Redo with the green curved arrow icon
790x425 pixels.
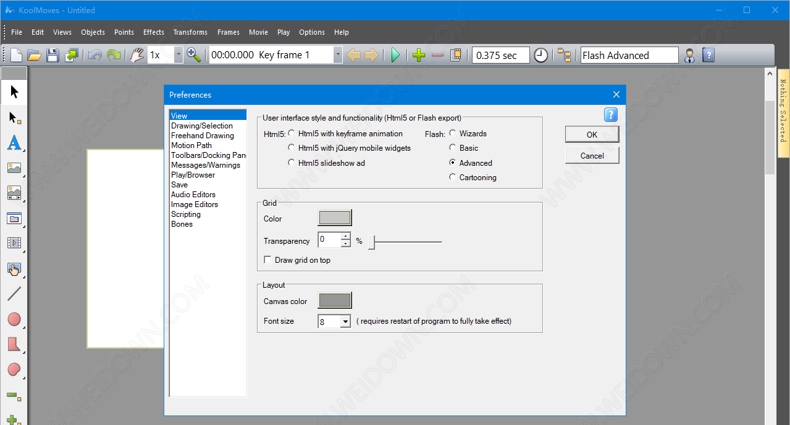click(114, 55)
